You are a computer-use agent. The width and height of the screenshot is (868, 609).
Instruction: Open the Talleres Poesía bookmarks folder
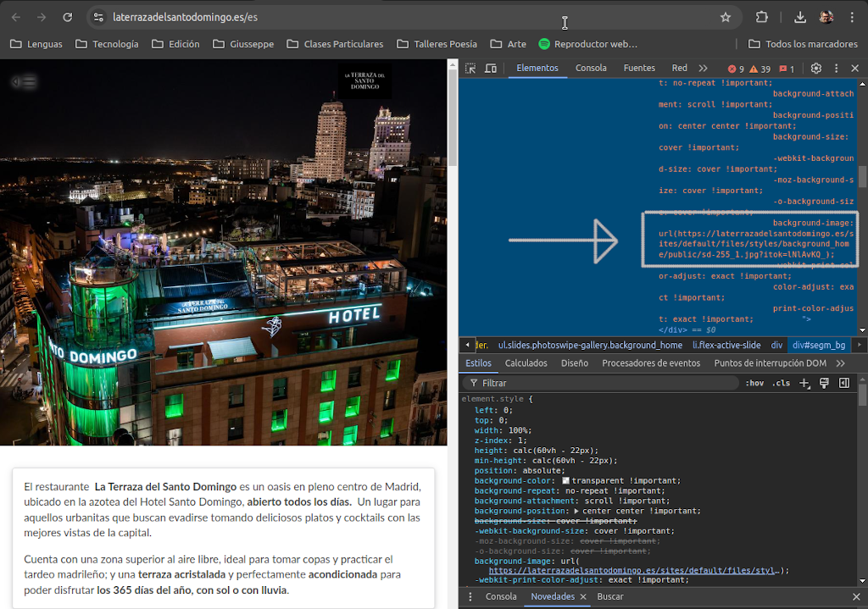click(x=437, y=44)
